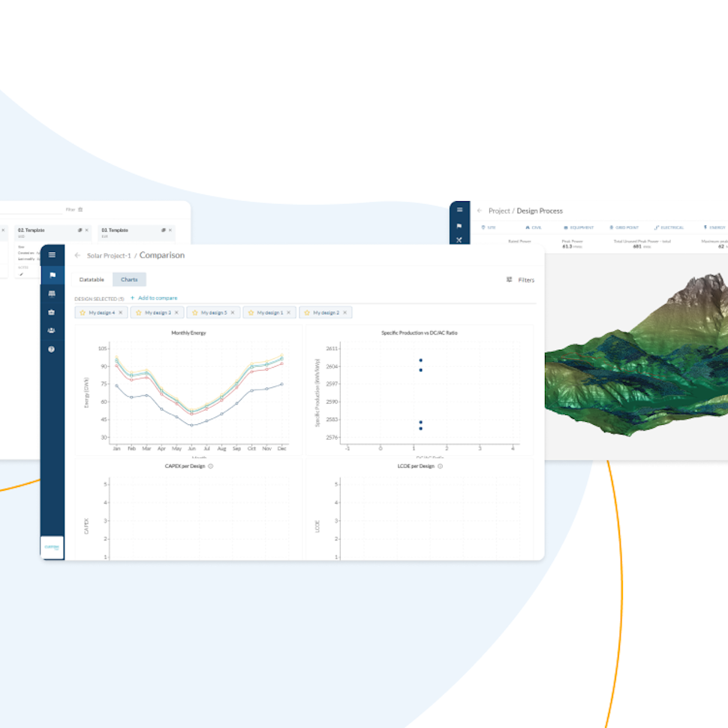
Task: Click Add to compare link
Action: (x=154, y=298)
